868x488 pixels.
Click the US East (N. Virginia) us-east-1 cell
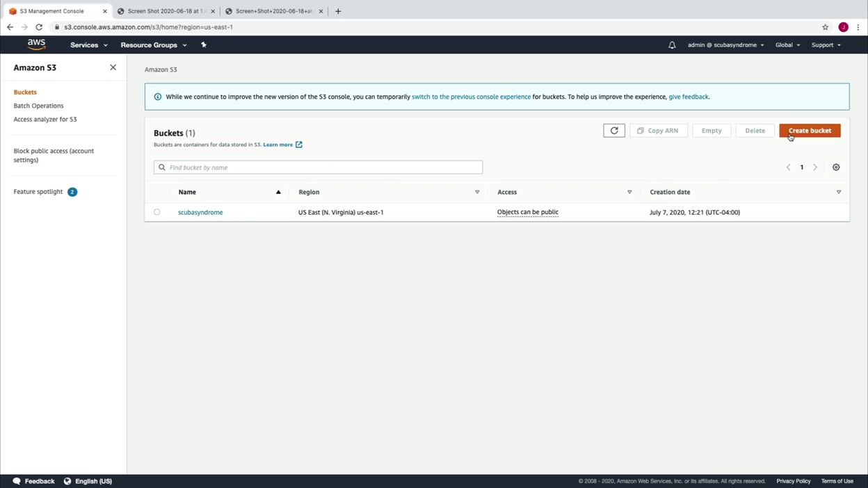tap(341, 212)
